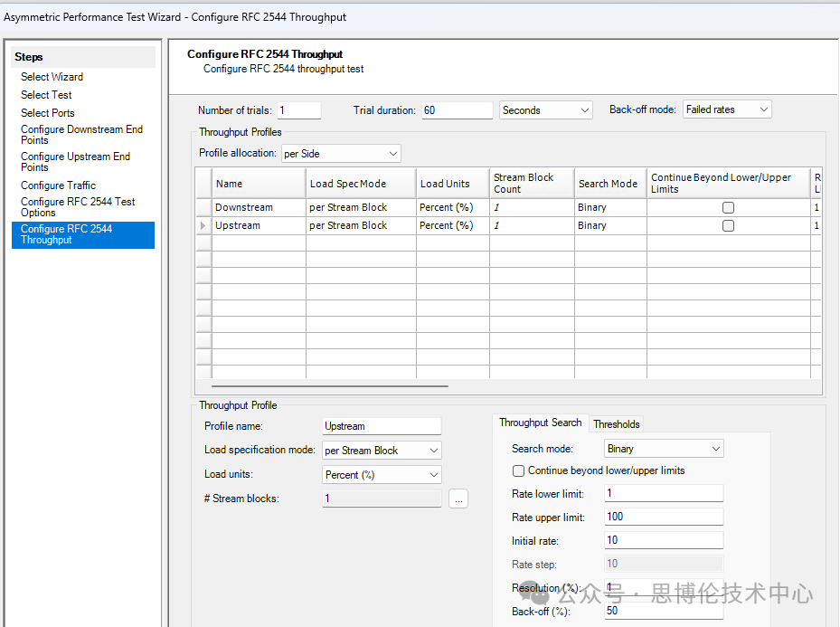Screen dimensions: 840x627
Task: Expand the Load specification mode dropdown
Action: click(382, 451)
